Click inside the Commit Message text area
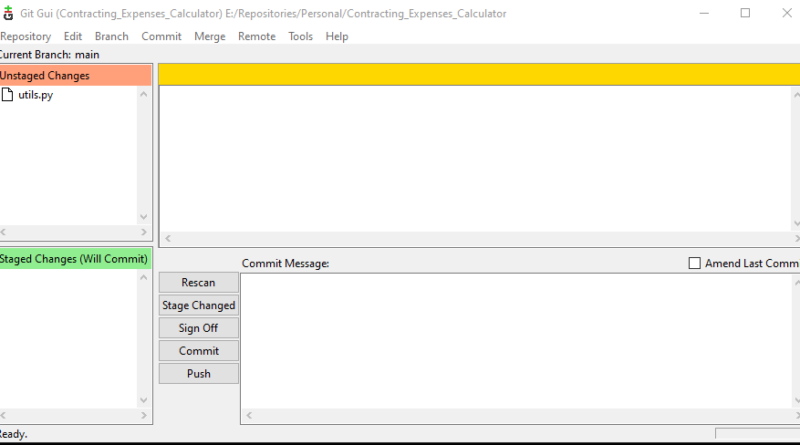The height and width of the screenshot is (445, 800). [520, 340]
